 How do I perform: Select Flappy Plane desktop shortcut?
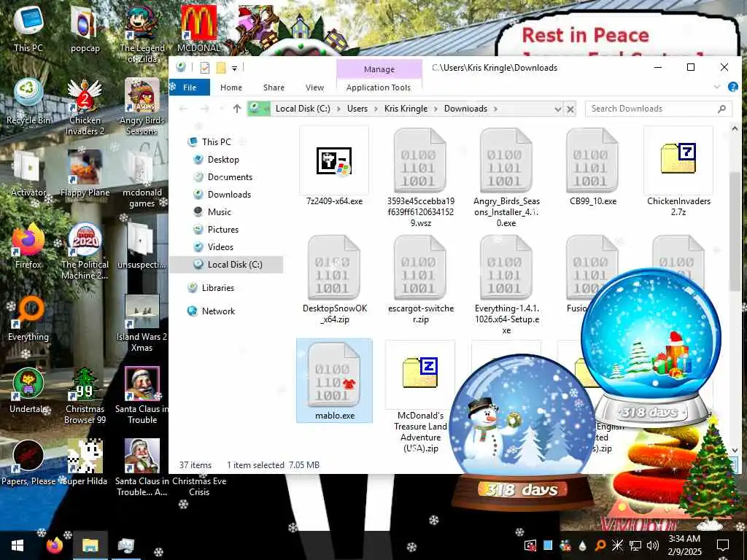[x=85, y=174]
